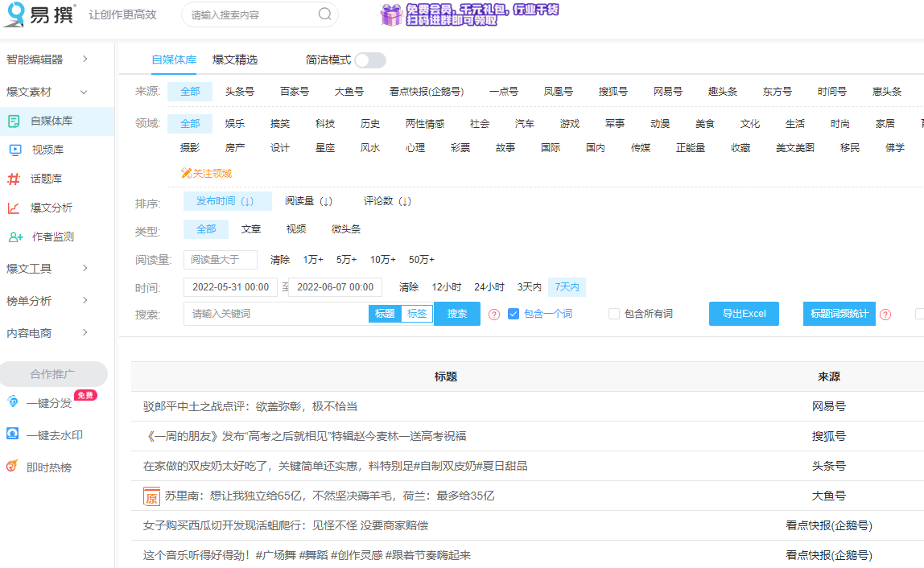Viewport: 924px width, 568px height.
Task: Open 视频库 via its video icon
Action: 15,150
